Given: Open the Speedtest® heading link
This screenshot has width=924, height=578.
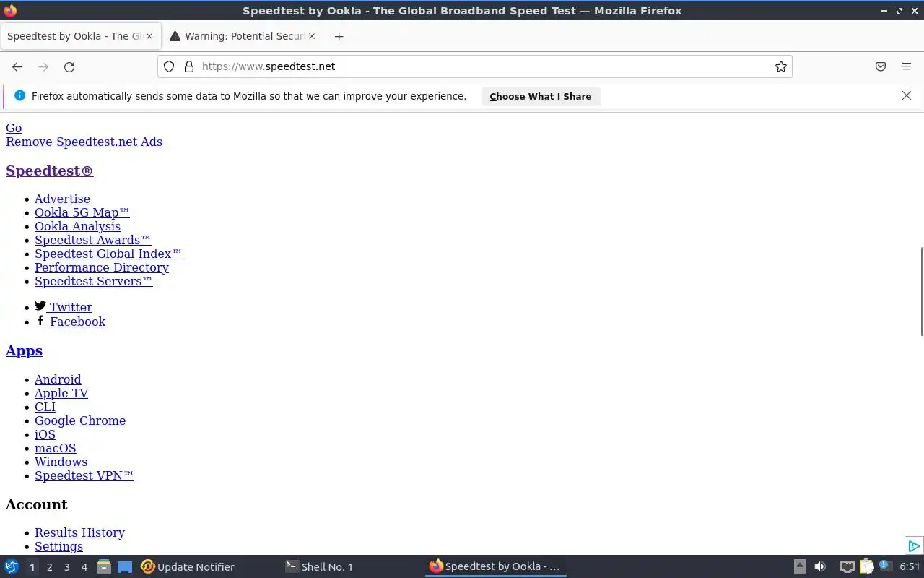Looking at the screenshot, I should [49, 171].
